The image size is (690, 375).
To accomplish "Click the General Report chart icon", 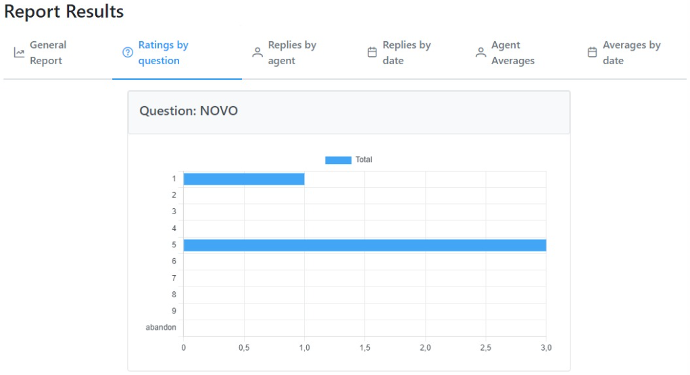I will point(19,53).
